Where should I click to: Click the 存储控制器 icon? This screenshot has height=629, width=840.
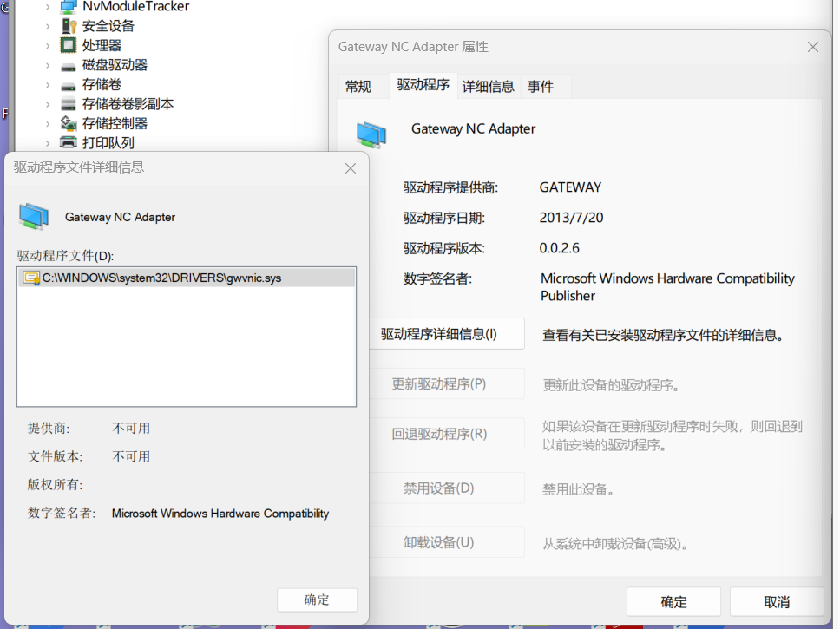[68, 123]
